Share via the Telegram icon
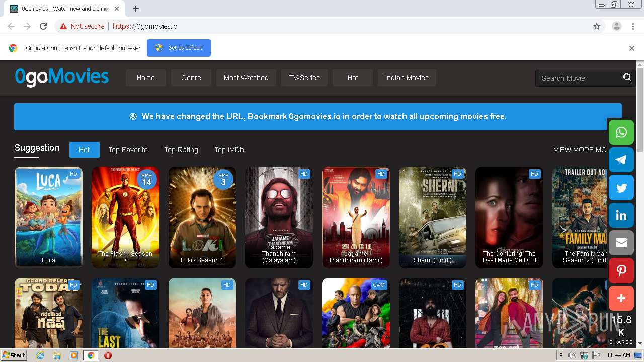Viewport: 644px width, 362px height. point(621,160)
